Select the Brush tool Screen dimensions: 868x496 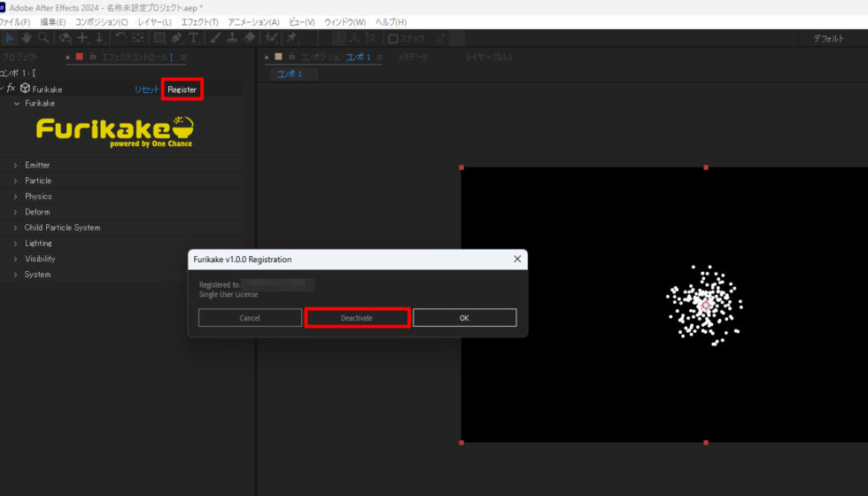pos(215,37)
